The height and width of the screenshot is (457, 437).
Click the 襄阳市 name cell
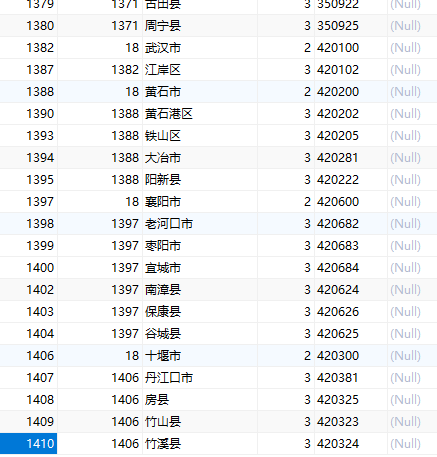click(x=200, y=202)
